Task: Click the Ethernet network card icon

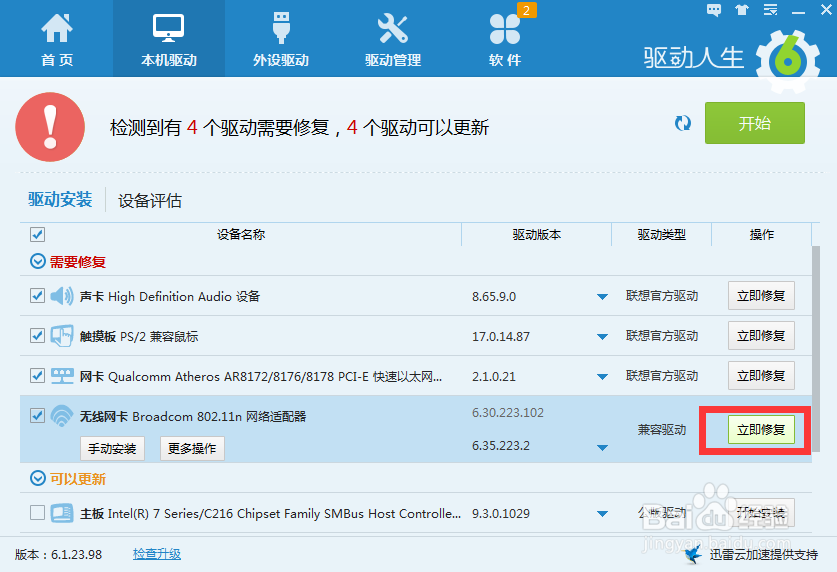Action: [62, 376]
